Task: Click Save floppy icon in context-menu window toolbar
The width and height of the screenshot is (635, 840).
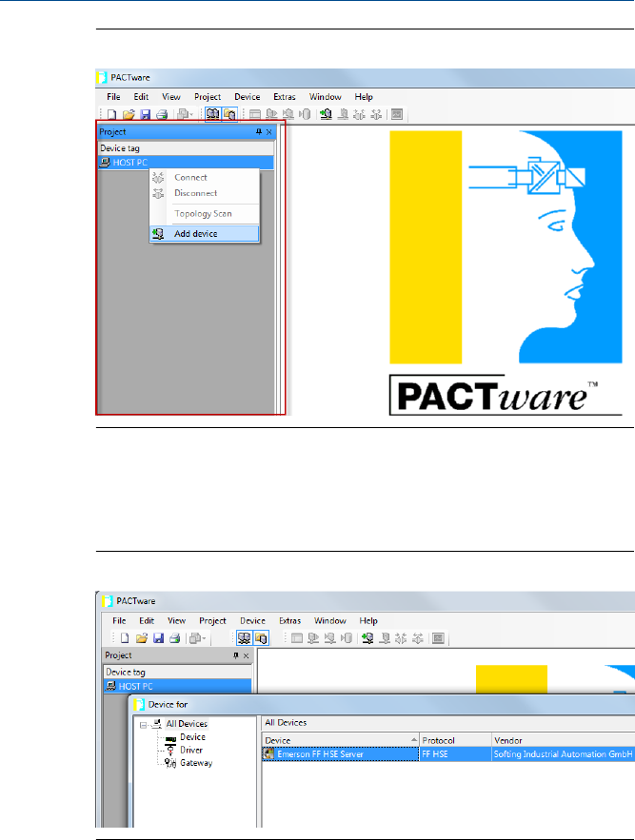Action: [145, 114]
